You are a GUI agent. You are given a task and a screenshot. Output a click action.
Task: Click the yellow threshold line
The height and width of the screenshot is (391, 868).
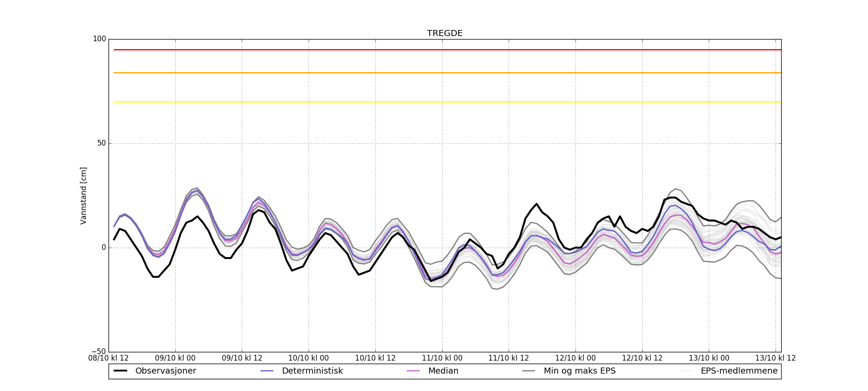(x=444, y=102)
